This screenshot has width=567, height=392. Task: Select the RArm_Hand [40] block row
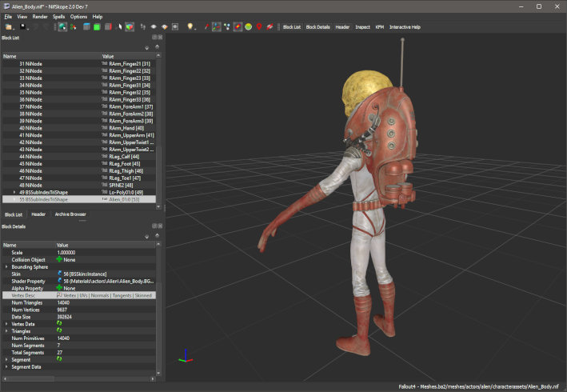[x=79, y=128]
